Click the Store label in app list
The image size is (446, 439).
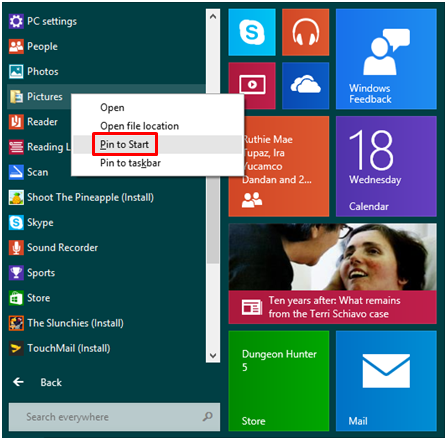(x=39, y=298)
